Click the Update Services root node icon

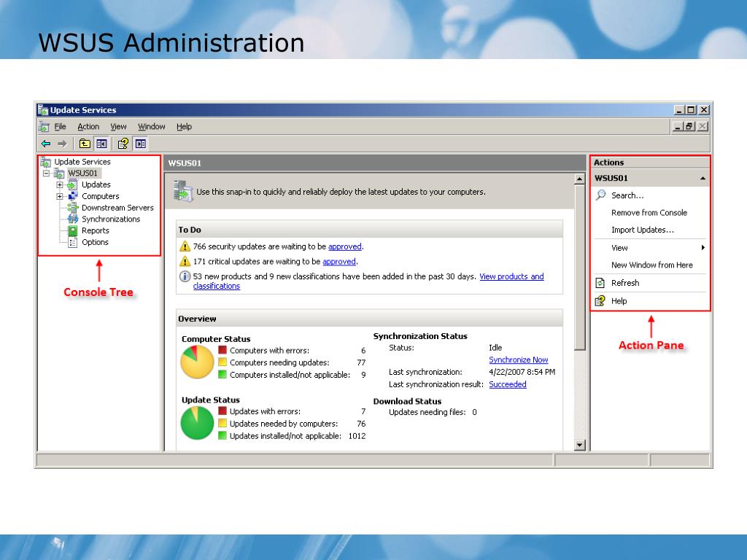point(46,162)
